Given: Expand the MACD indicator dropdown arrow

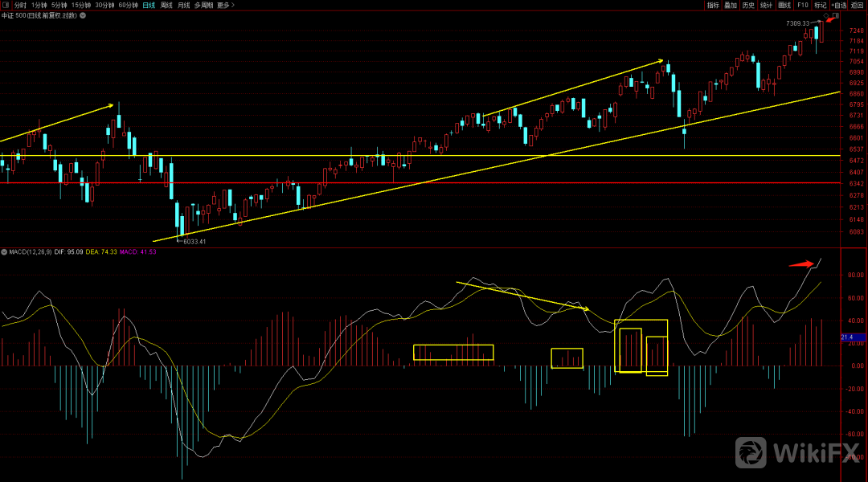Looking at the screenshot, I should pos(5,251).
